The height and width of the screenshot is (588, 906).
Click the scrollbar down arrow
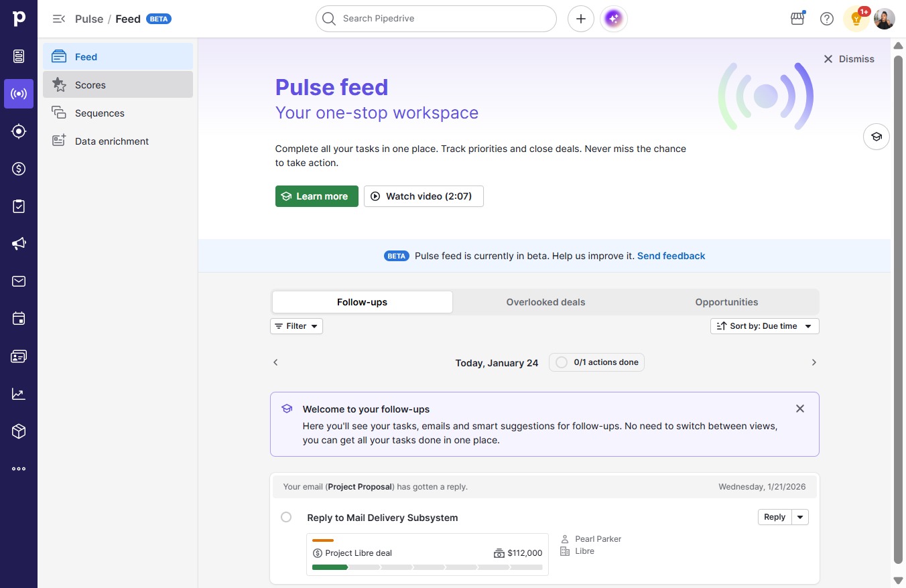tap(899, 580)
